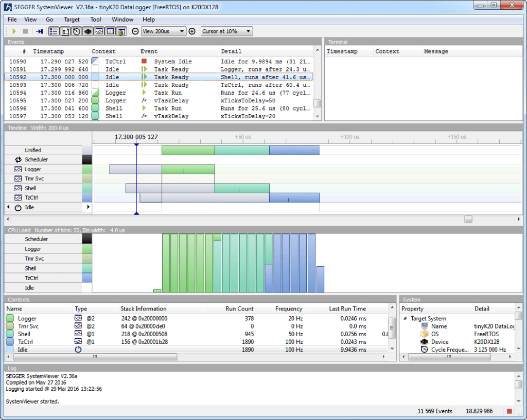This screenshot has height=420, width=527.
Task: Start recording with the green play icon
Action: 14,31
